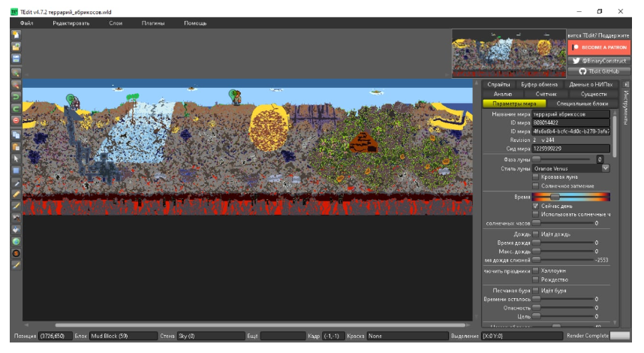Select the blue rectangle Selection tool
Screen dimensions: 644x353
(16, 170)
